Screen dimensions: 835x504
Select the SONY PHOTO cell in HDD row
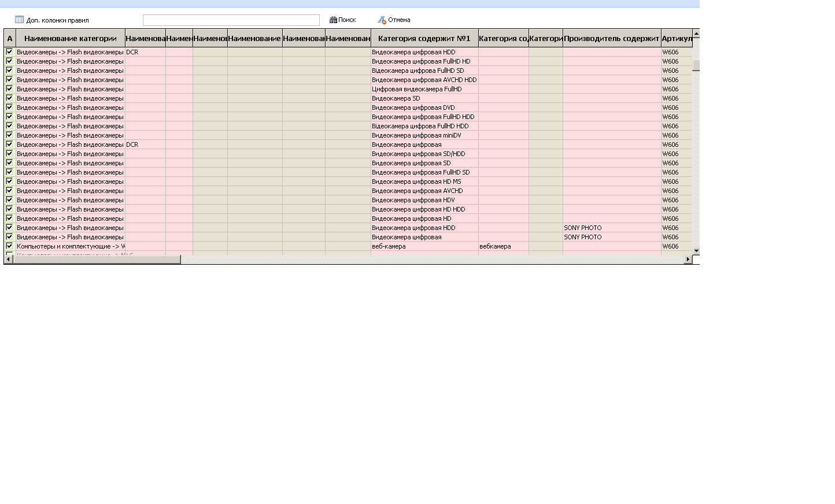pyautogui.click(x=612, y=228)
